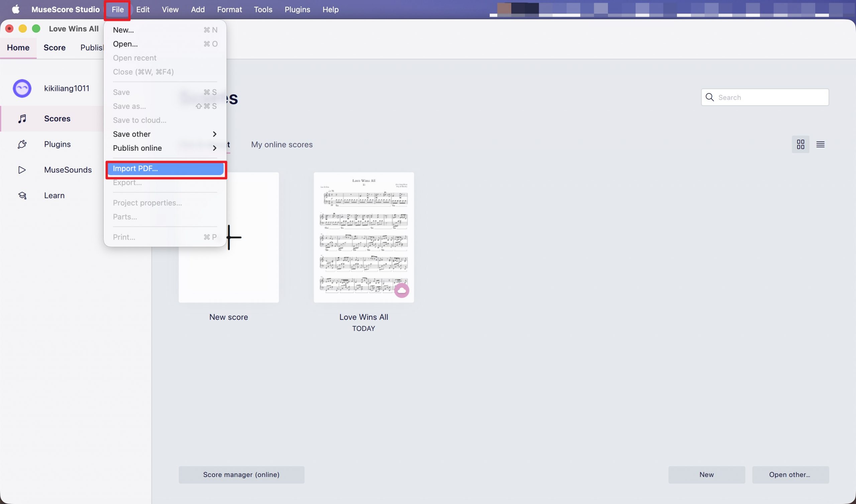Switch to My online scores tab
Screen dimensions: 856x504
[282, 145]
